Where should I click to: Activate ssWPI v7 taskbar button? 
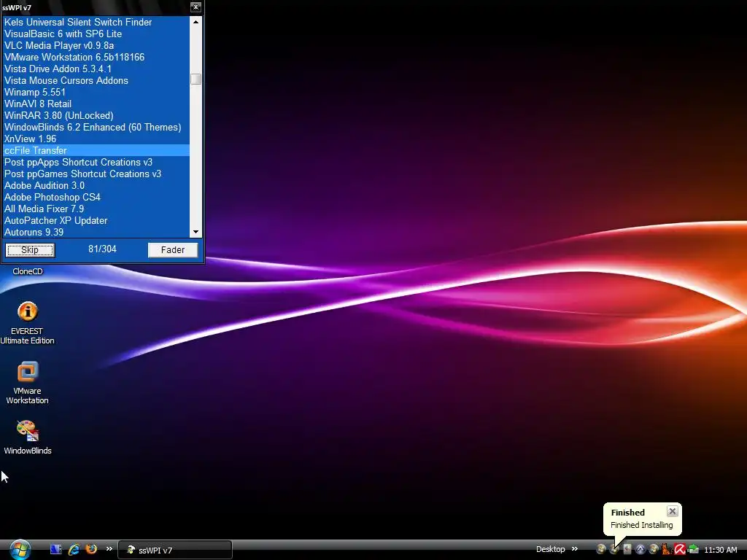(175, 550)
